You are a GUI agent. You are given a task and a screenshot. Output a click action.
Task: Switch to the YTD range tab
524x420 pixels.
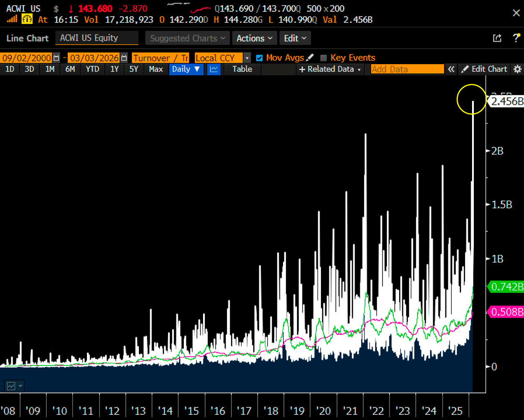click(x=92, y=69)
